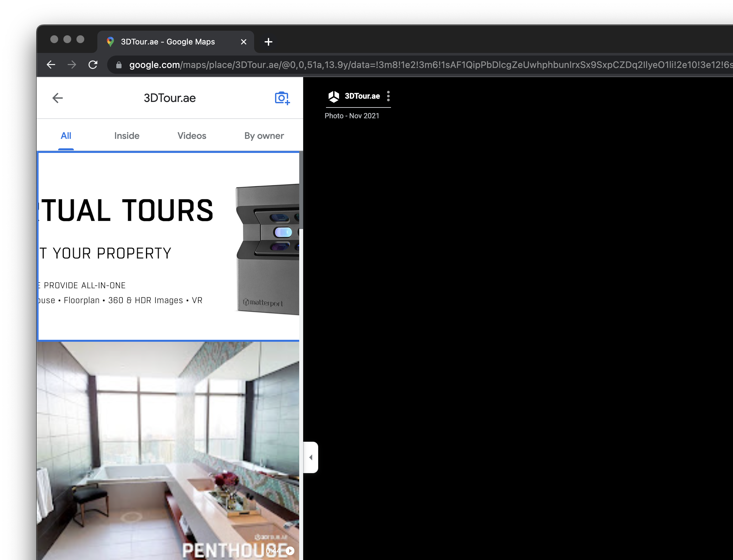Click the 3DTour.ae logo in the viewer

[334, 96]
